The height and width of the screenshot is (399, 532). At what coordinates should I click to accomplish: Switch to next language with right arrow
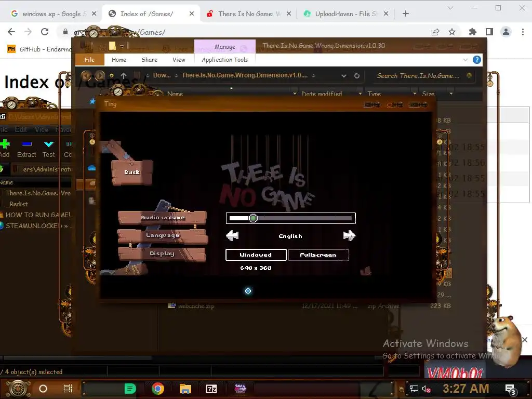click(x=349, y=235)
